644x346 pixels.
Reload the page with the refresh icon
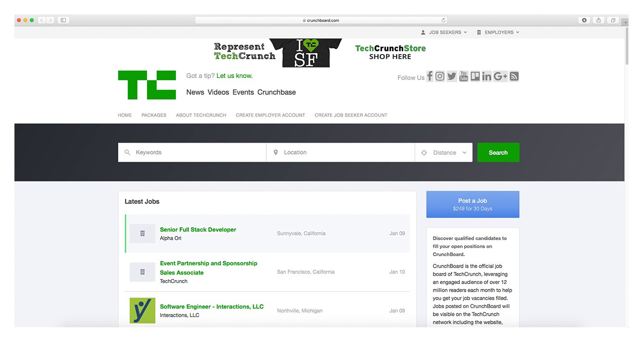[x=444, y=20]
